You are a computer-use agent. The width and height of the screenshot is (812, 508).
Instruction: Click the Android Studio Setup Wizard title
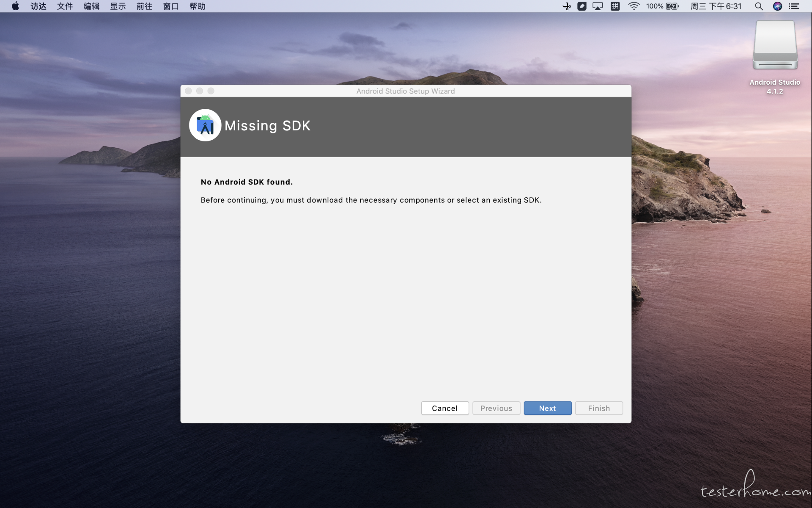click(x=406, y=91)
